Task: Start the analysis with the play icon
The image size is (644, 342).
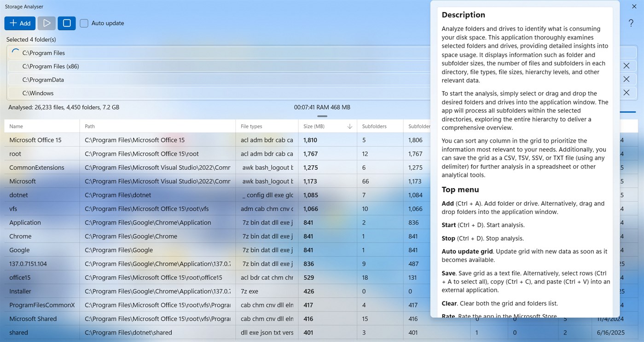Action: pos(46,23)
